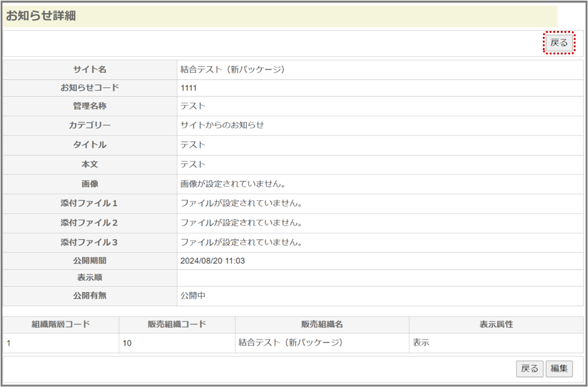Screen dimensions: 588x387
Task: Select the 販売組織名 cell 結合テスト（新パッケージ）
Action: coord(290,342)
